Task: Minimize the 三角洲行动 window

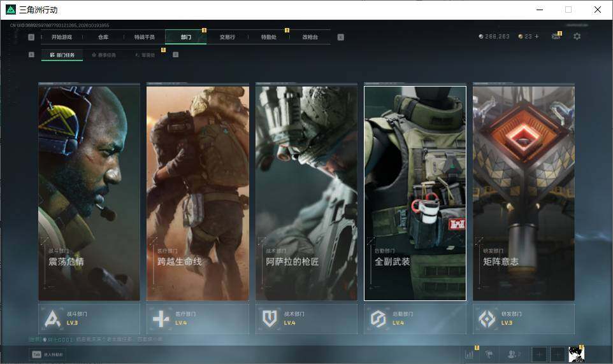Action: [x=540, y=10]
